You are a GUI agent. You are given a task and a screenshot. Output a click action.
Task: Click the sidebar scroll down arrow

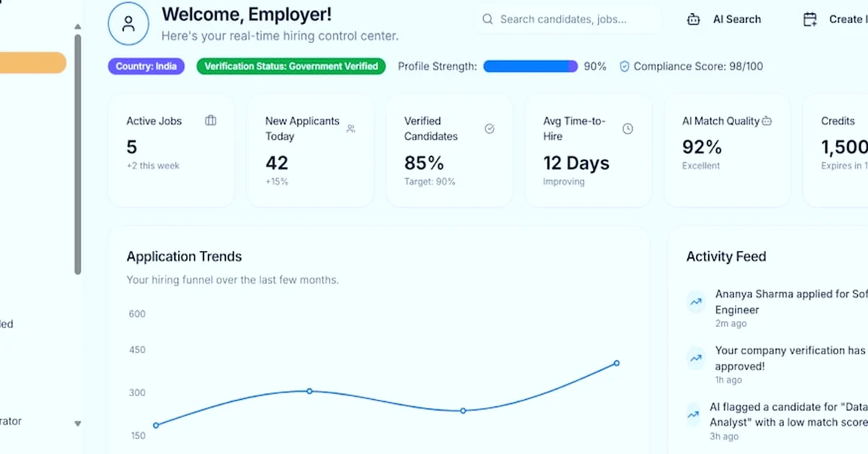tap(77, 424)
